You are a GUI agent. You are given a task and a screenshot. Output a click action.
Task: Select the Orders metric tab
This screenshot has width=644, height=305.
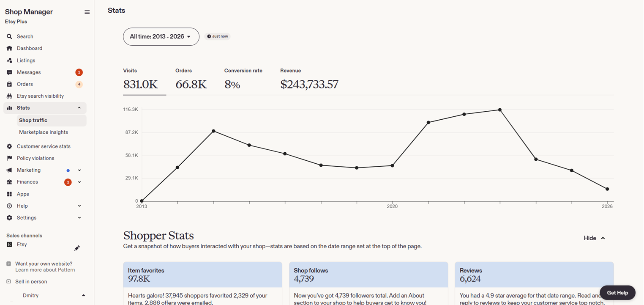191,80
